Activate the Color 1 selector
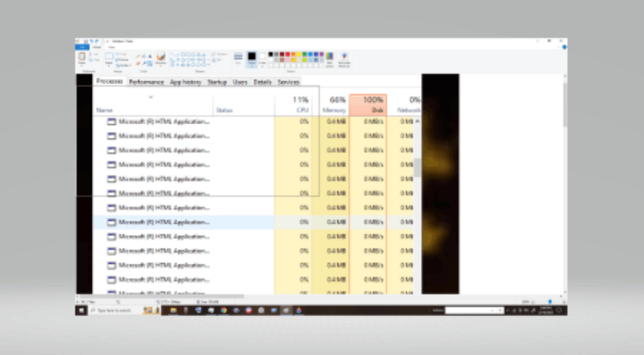 252,59
